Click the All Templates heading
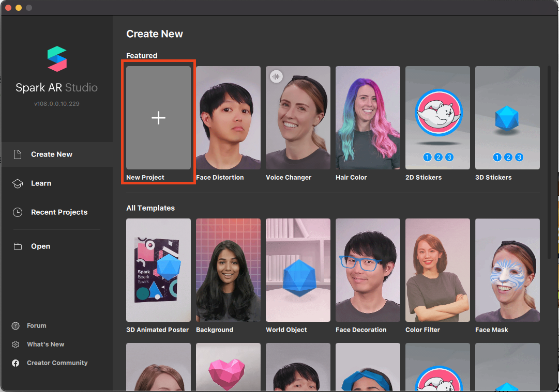Image resolution: width=559 pixels, height=392 pixels. [150, 208]
